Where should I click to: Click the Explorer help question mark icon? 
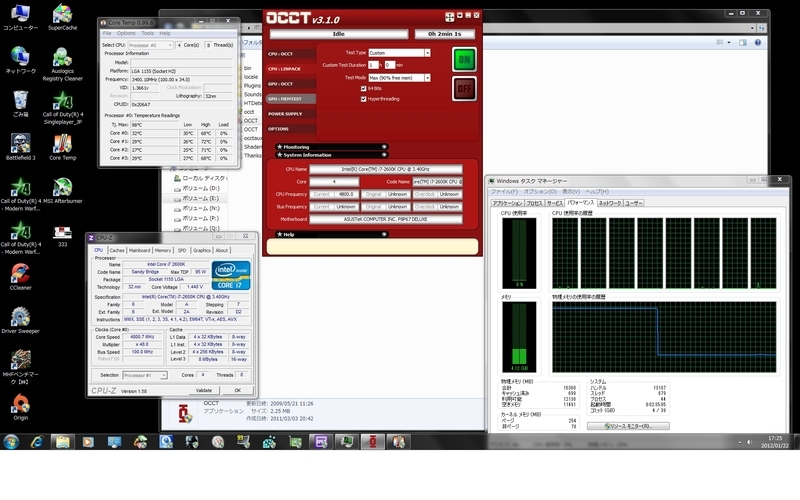click(x=758, y=42)
